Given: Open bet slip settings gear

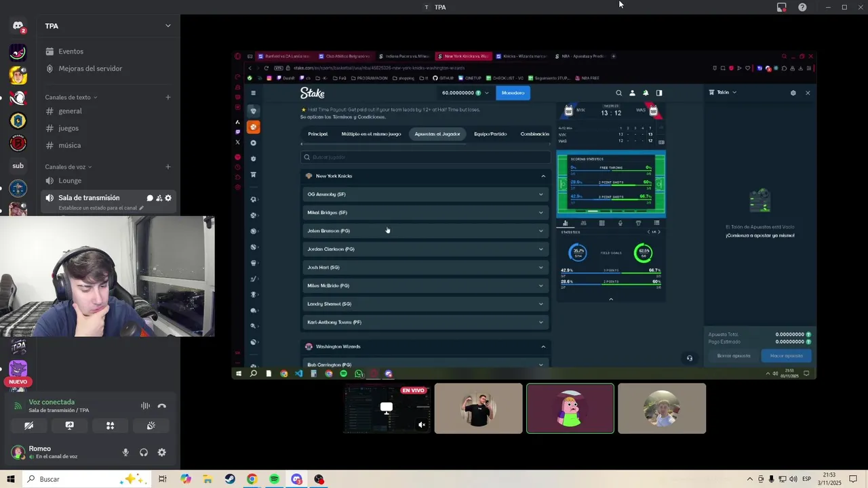Looking at the screenshot, I should [793, 93].
